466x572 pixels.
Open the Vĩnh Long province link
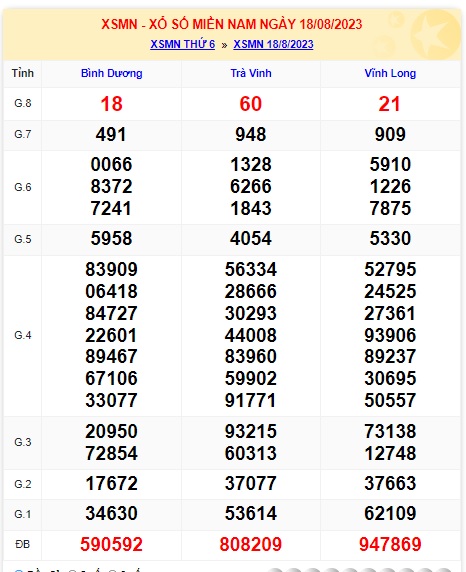click(390, 73)
